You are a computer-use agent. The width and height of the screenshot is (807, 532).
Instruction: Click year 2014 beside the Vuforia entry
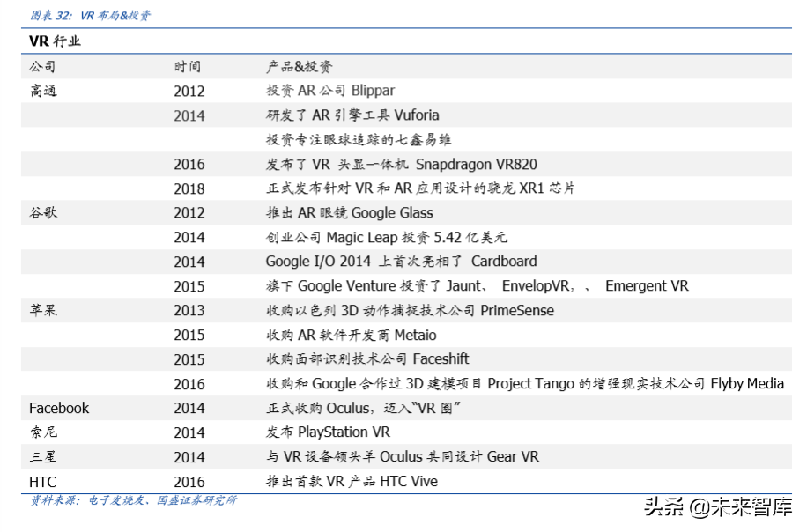189,115
